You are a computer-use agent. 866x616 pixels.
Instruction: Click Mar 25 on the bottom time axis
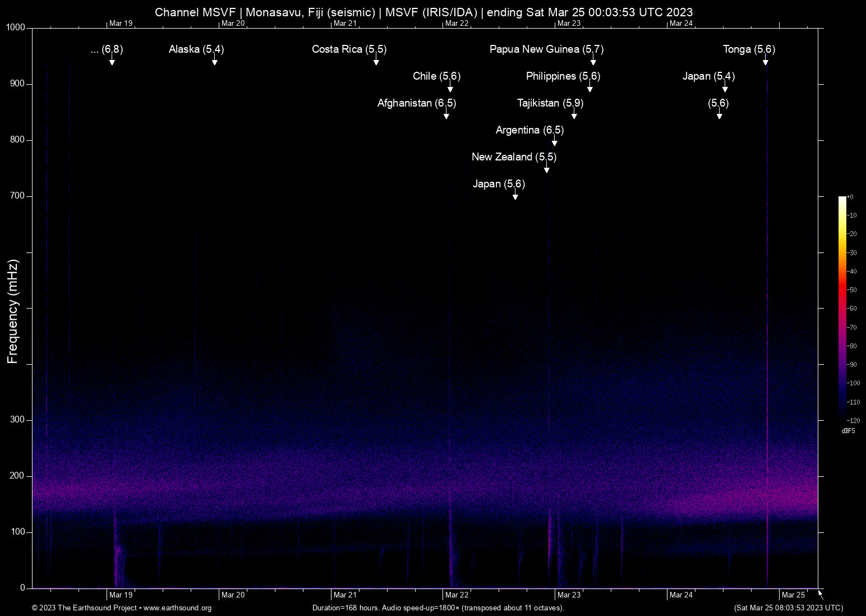click(793, 595)
